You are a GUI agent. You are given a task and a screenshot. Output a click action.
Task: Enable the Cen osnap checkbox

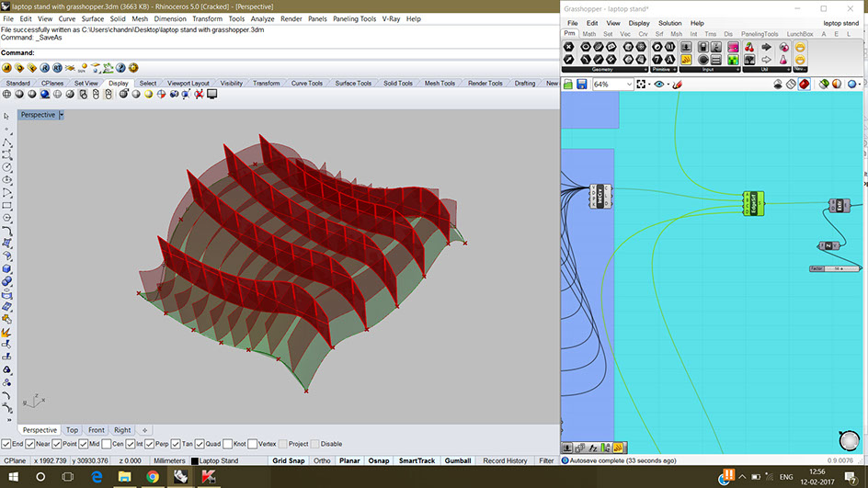107,444
